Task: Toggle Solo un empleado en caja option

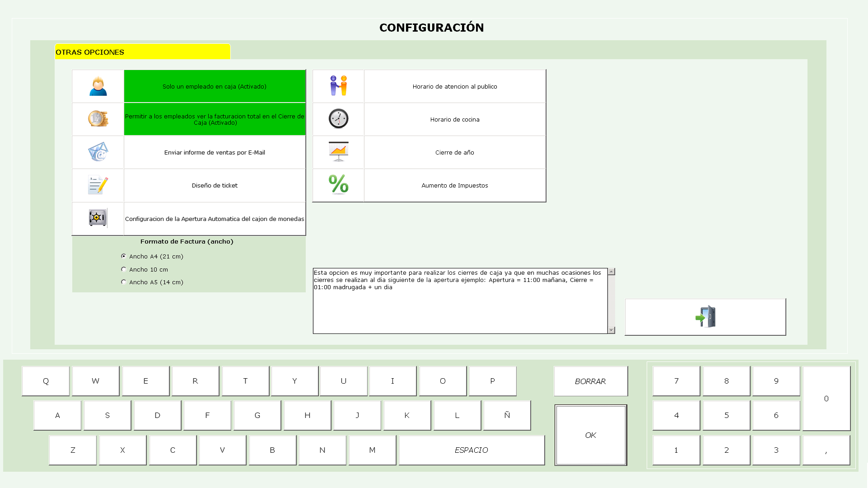Action: [215, 86]
